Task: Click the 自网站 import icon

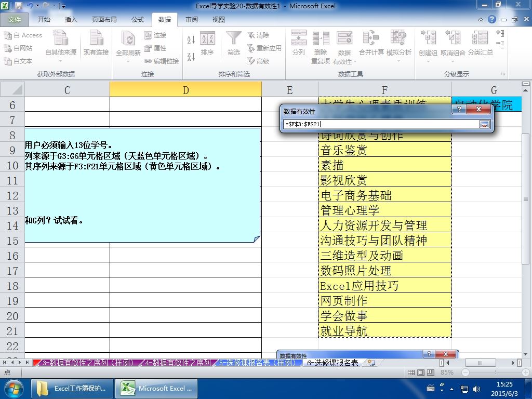Action: pyautogui.click(x=7, y=48)
